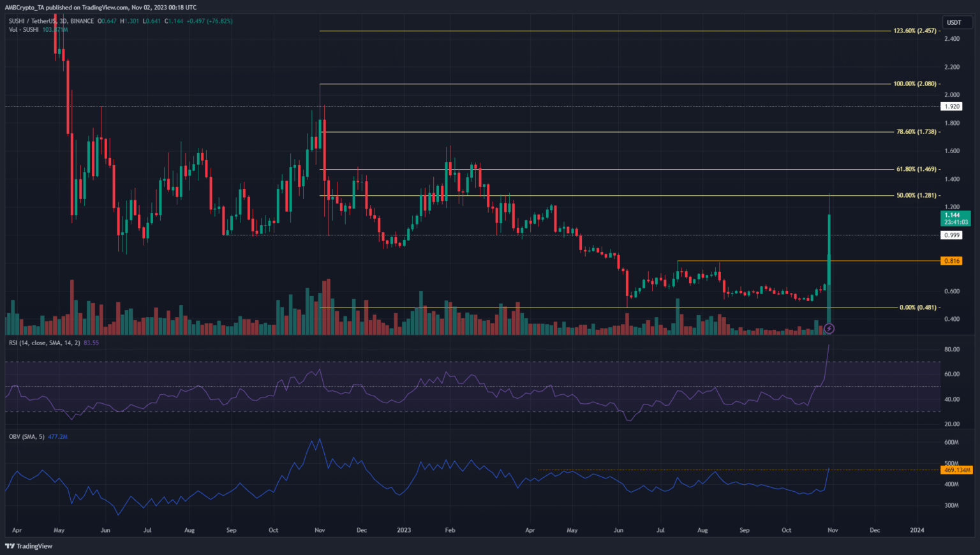Viewport: 980px width, 555px height.
Task: Click the green 1.144 current price label
Action: coord(956,218)
